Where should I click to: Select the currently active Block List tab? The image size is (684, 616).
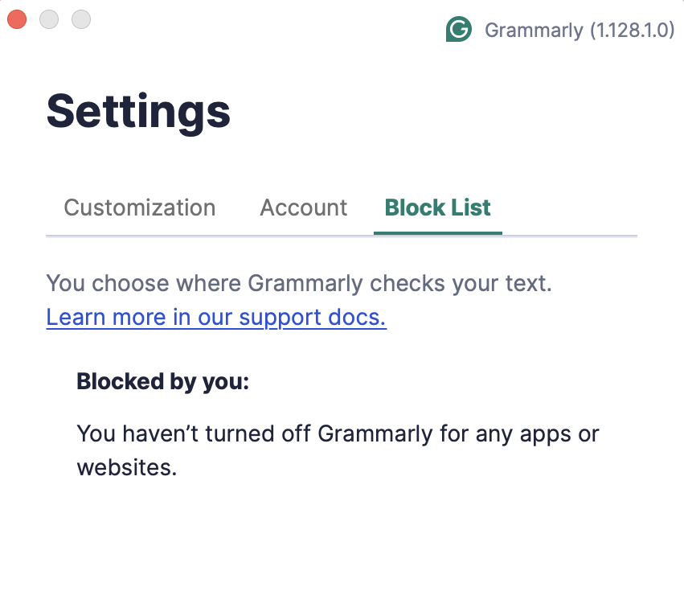tap(437, 207)
